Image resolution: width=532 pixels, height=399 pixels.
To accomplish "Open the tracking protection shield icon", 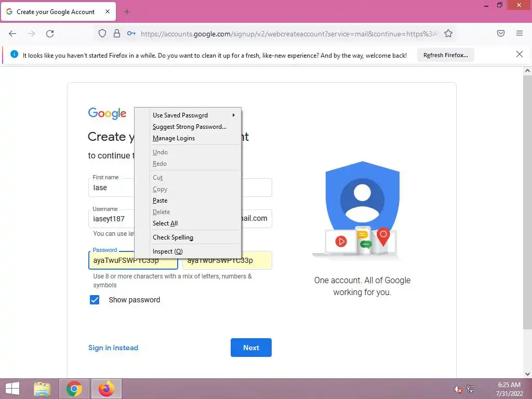I will point(102,33).
